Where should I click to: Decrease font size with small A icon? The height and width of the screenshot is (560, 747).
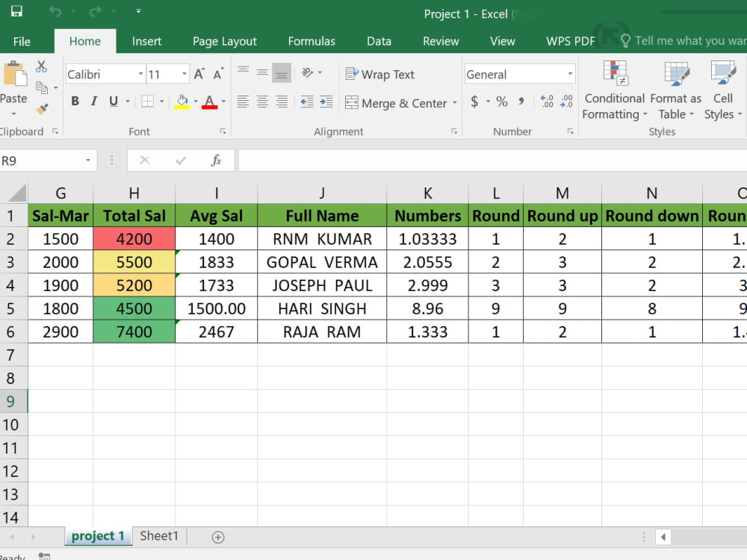[x=218, y=74]
